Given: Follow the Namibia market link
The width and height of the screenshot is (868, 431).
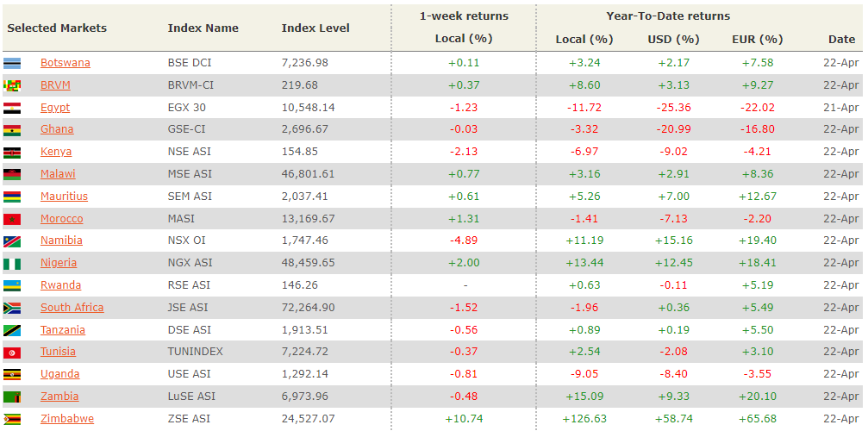Looking at the screenshot, I should [61, 240].
